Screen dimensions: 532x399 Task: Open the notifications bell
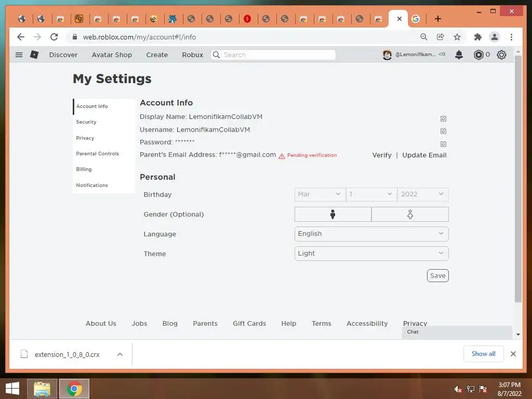pyautogui.click(x=459, y=55)
